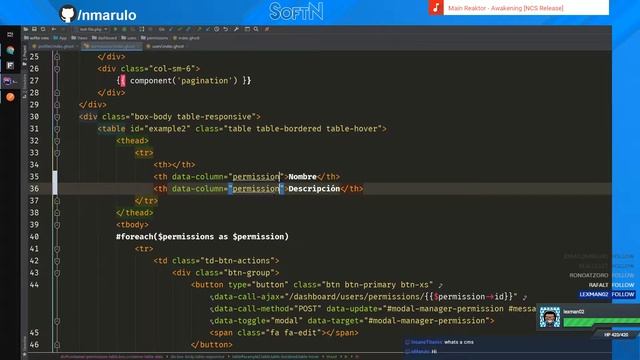
Task: Click FOLLOW next to LEXMAN02
Action: pos(623,294)
